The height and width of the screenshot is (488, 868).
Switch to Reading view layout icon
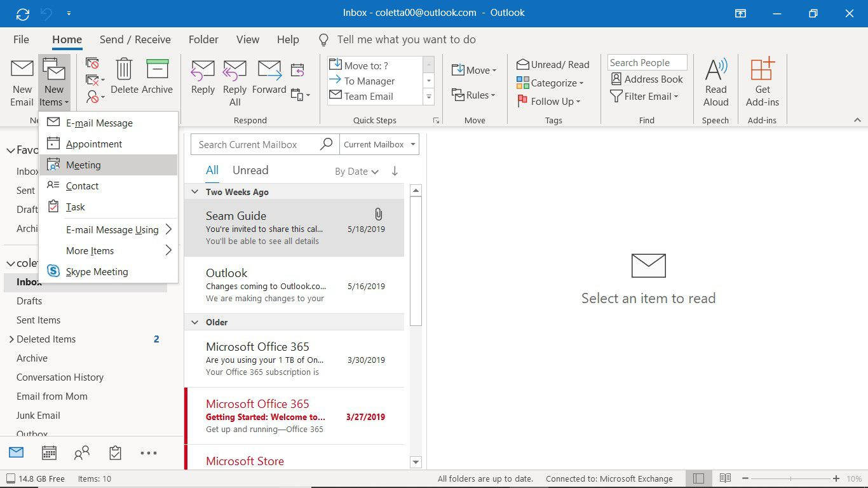[x=725, y=478]
